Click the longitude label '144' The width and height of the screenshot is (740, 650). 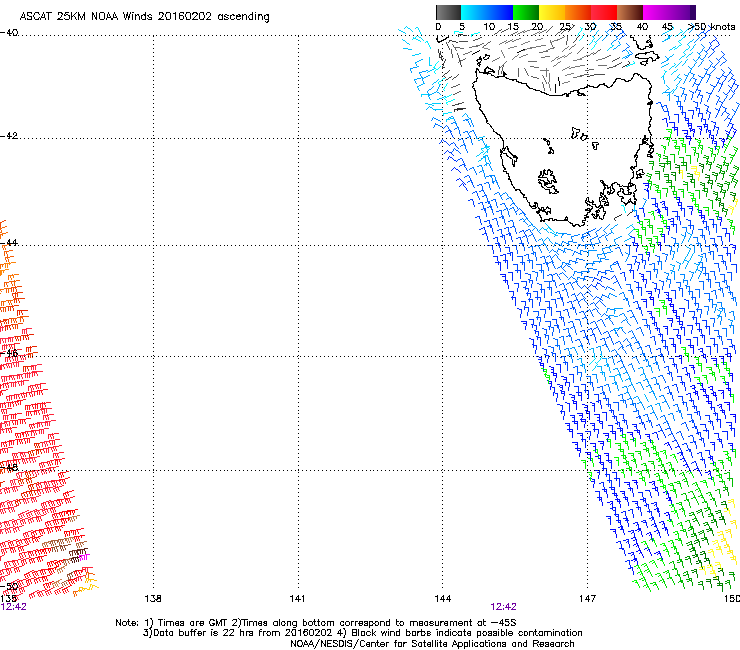[442, 599]
